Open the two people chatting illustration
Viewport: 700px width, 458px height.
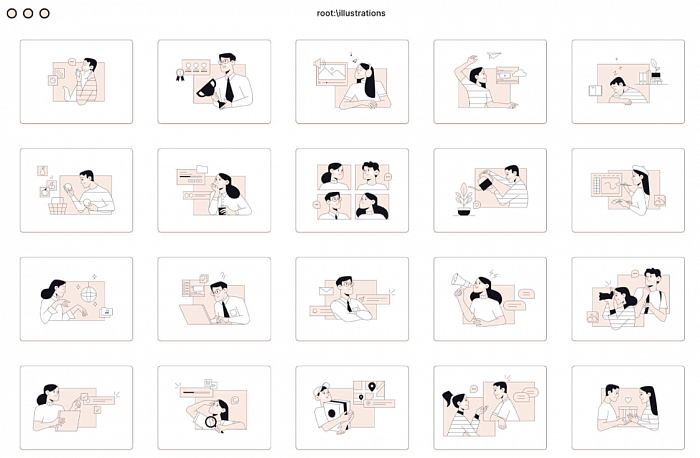tap(490, 408)
